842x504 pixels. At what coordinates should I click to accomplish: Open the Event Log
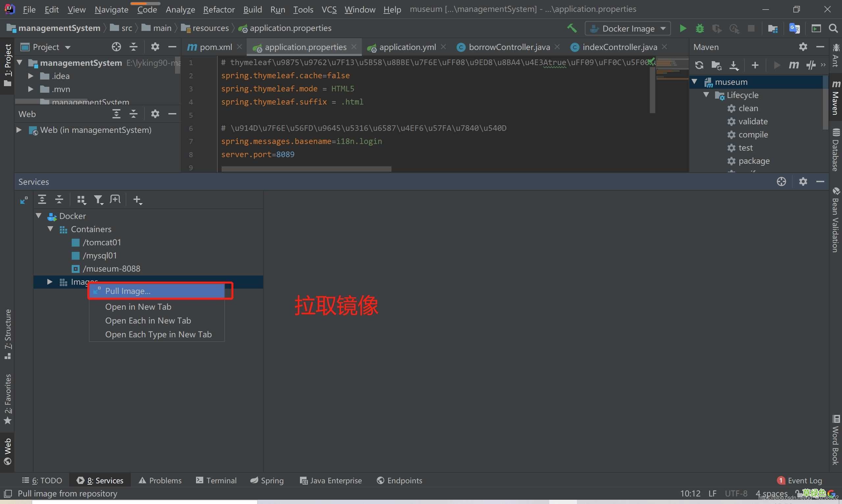click(799, 480)
